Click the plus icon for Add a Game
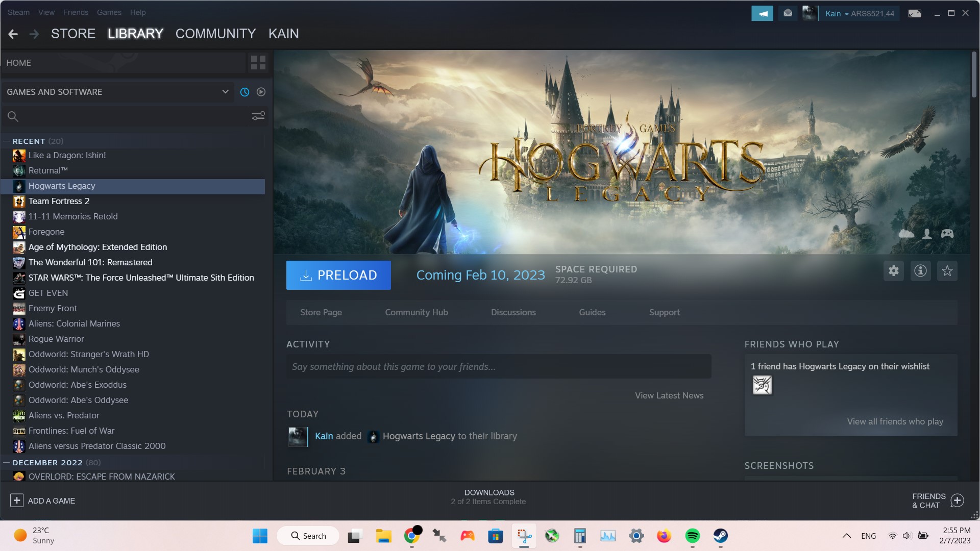Screen dimensions: 980x551 click(x=17, y=500)
